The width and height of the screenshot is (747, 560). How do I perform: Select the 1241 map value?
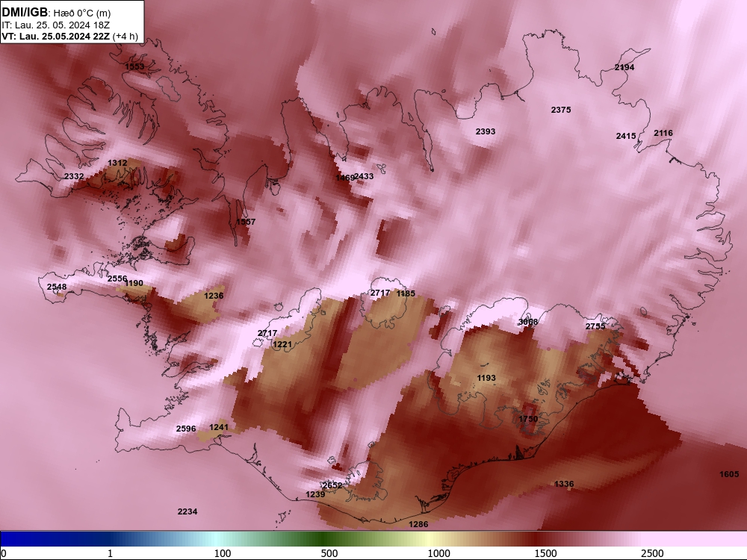click(219, 427)
